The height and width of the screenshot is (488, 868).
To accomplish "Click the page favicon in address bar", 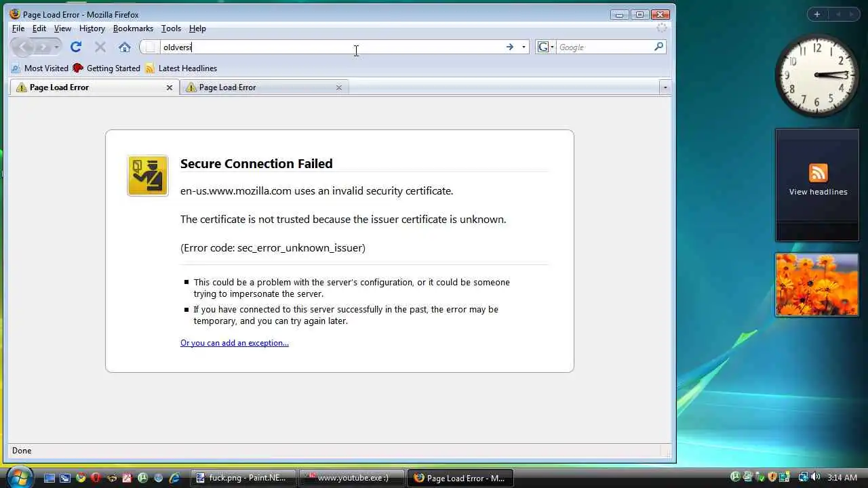I will coord(151,47).
